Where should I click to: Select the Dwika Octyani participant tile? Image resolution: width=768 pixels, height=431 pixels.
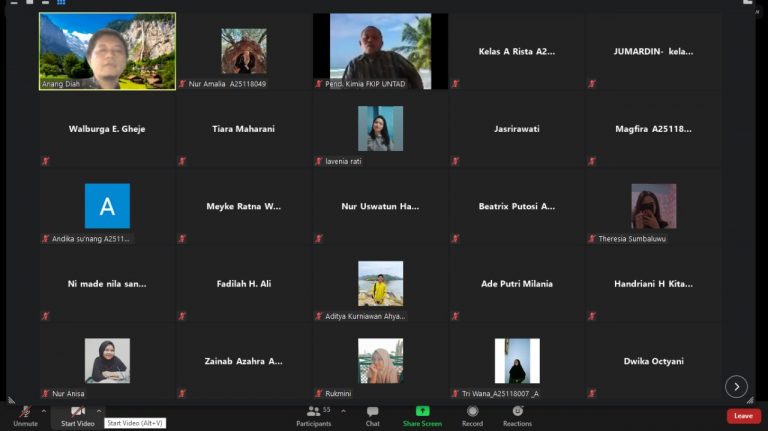[x=653, y=361]
